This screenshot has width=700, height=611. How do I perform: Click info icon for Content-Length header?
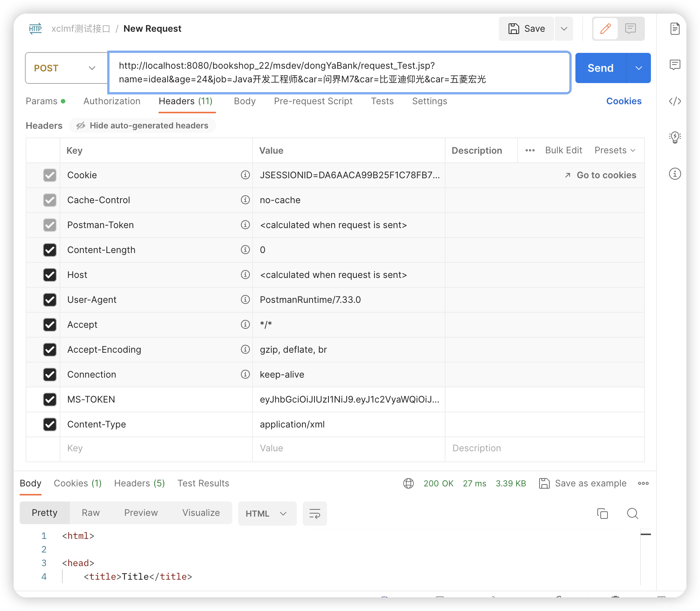click(x=245, y=250)
